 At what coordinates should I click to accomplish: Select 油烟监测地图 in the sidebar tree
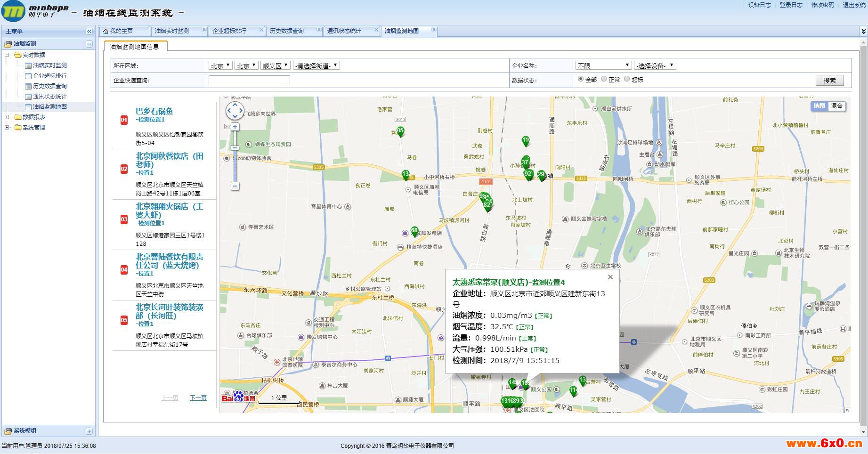pos(50,107)
